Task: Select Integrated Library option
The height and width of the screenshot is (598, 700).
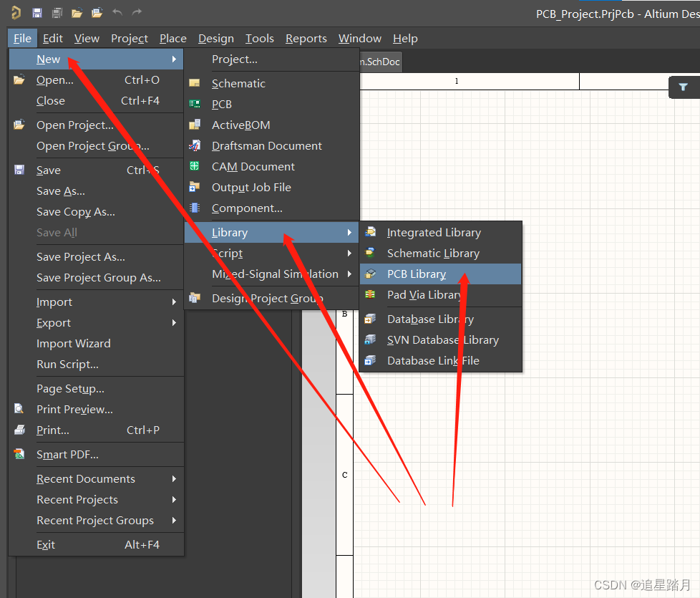Action: (x=434, y=233)
